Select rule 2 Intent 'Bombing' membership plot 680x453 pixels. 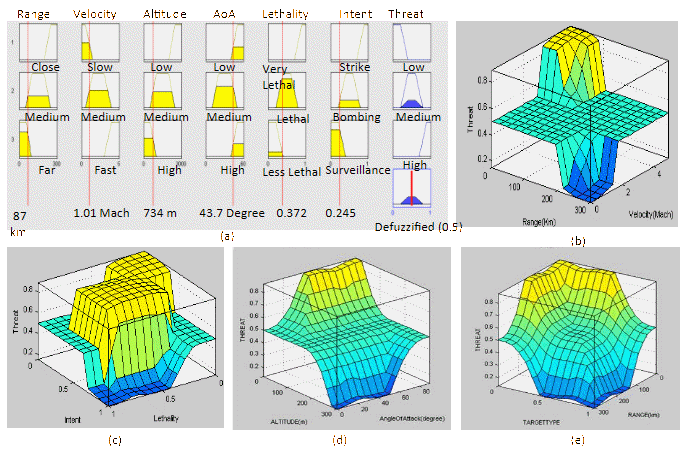(350, 91)
